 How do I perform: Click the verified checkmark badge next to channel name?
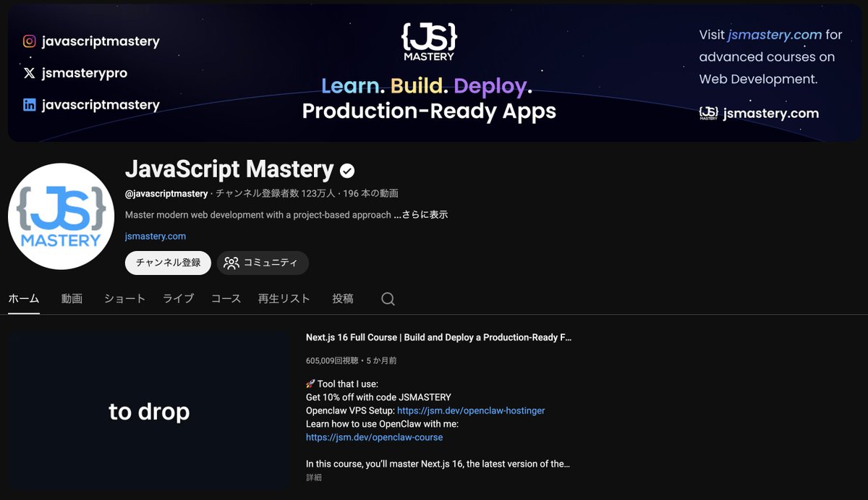[347, 170]
